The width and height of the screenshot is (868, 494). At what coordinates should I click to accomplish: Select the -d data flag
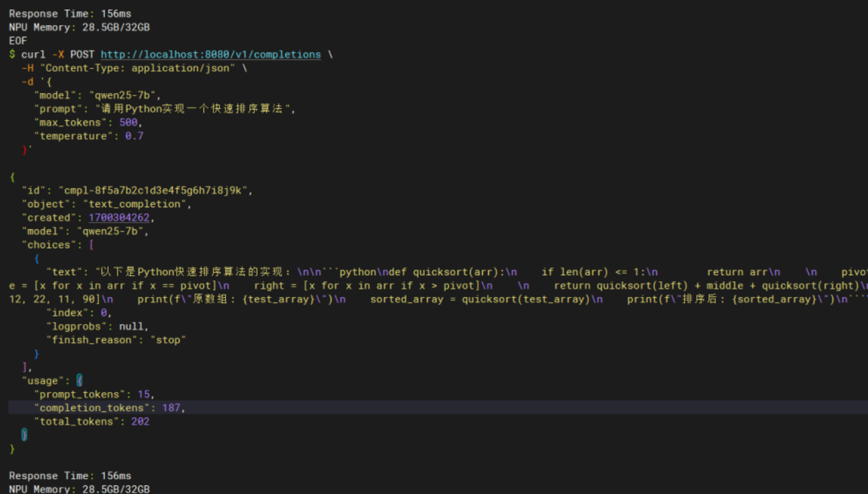[28, 81]
